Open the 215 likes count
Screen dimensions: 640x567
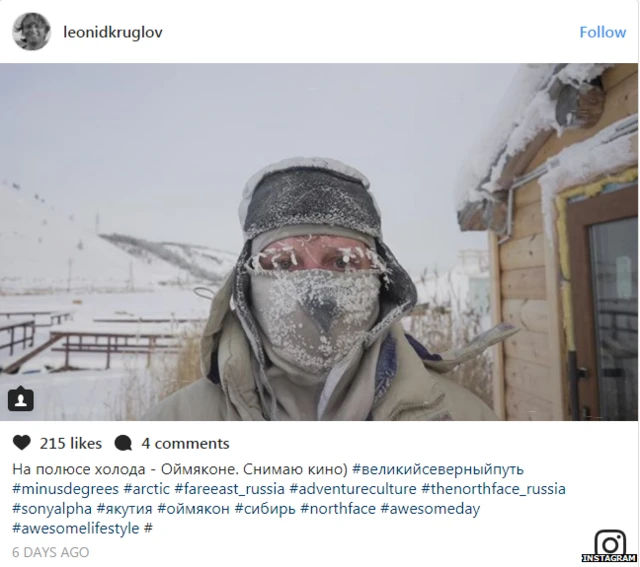(71, 443)
